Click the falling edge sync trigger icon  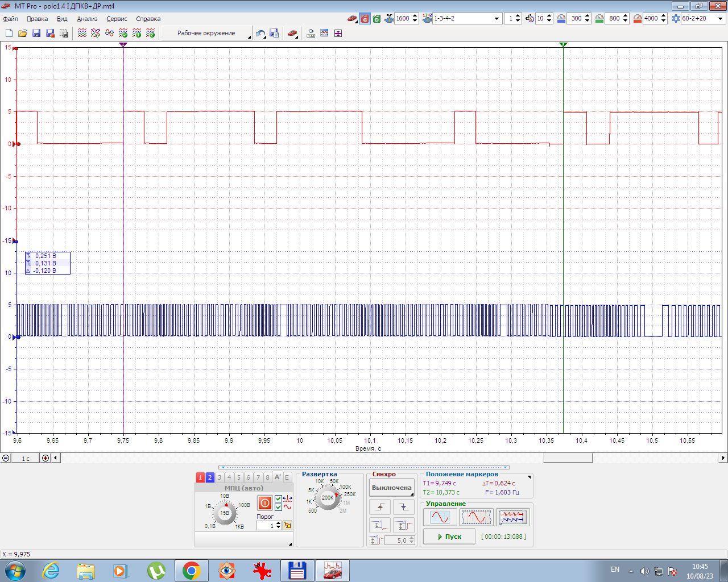[x=403, y=507]
